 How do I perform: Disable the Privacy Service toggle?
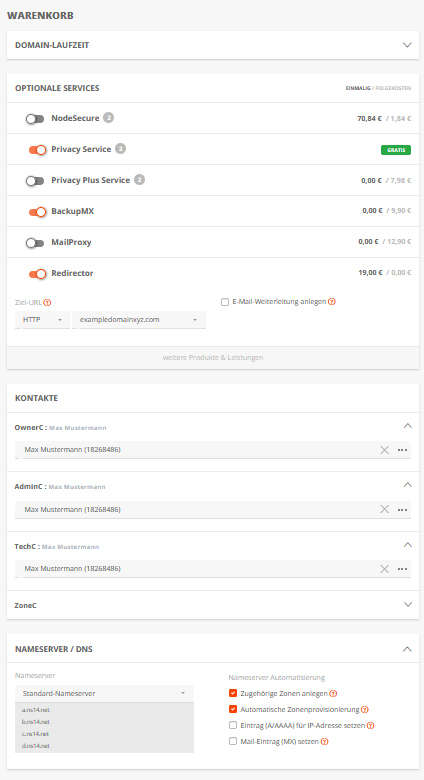point(37,150)
